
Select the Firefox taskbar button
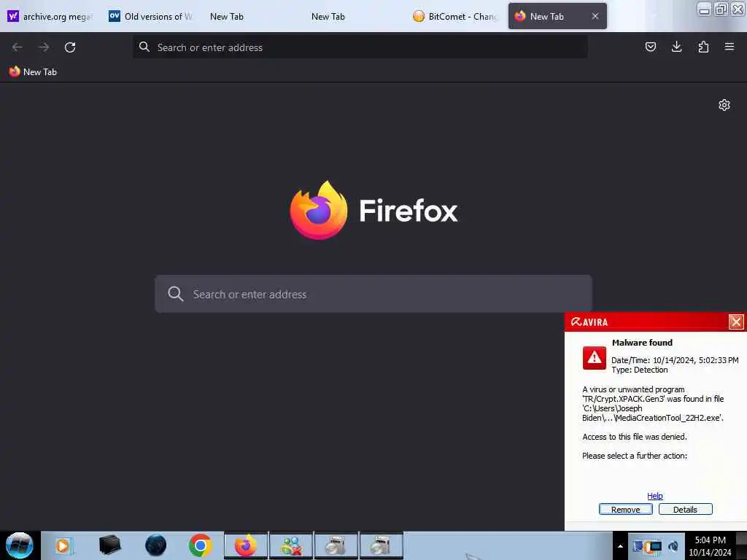[246, 545]
